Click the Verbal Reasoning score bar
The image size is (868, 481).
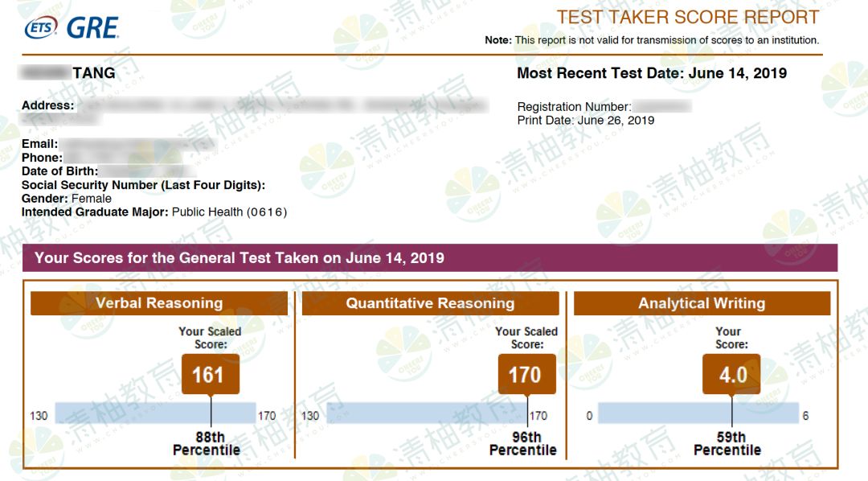156,413
